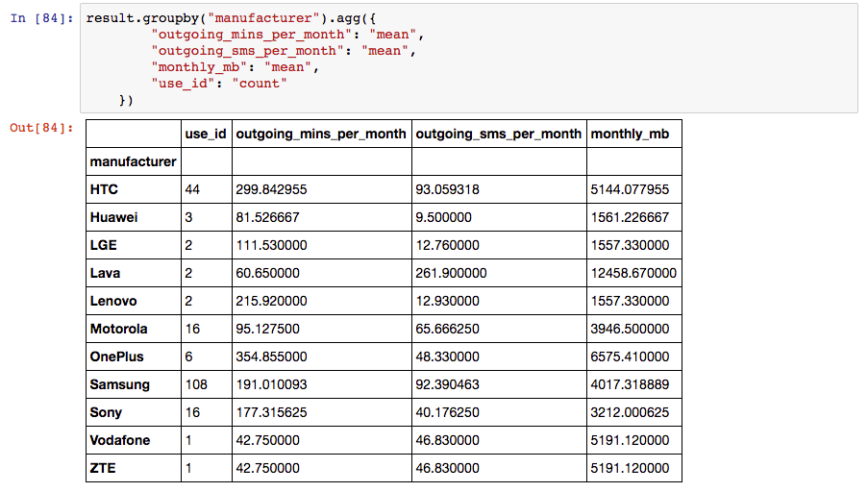Click Huawei outgoing mins value 81.526667
The width and height of the screenshot is (868, 492).
click(267, 217)
